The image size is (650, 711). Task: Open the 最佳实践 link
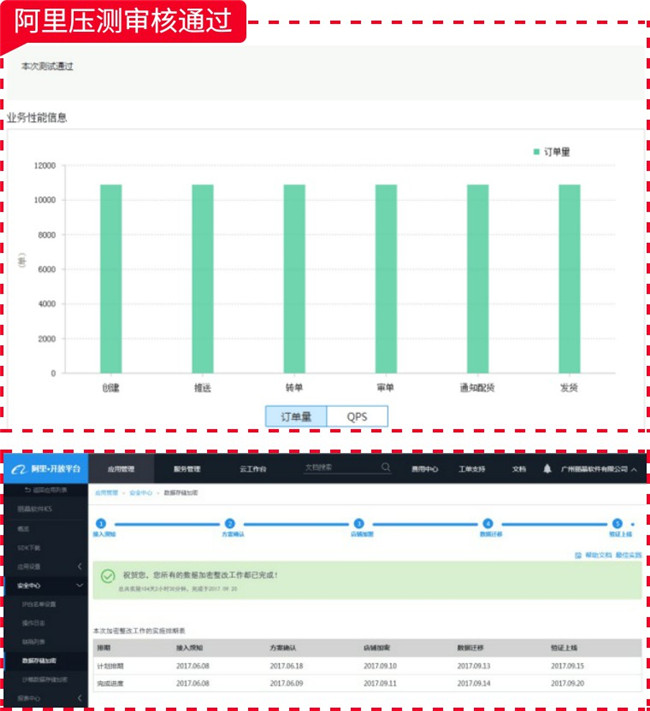pyautogui.click(x=628, y=555)
